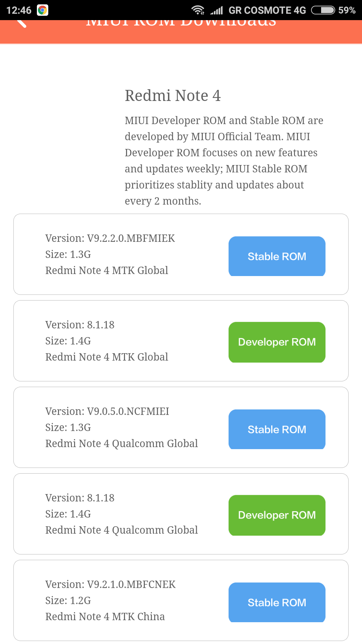Download Developer ROM for Redmi Note 4 Qualcomm Global

[x=277, y=515]
